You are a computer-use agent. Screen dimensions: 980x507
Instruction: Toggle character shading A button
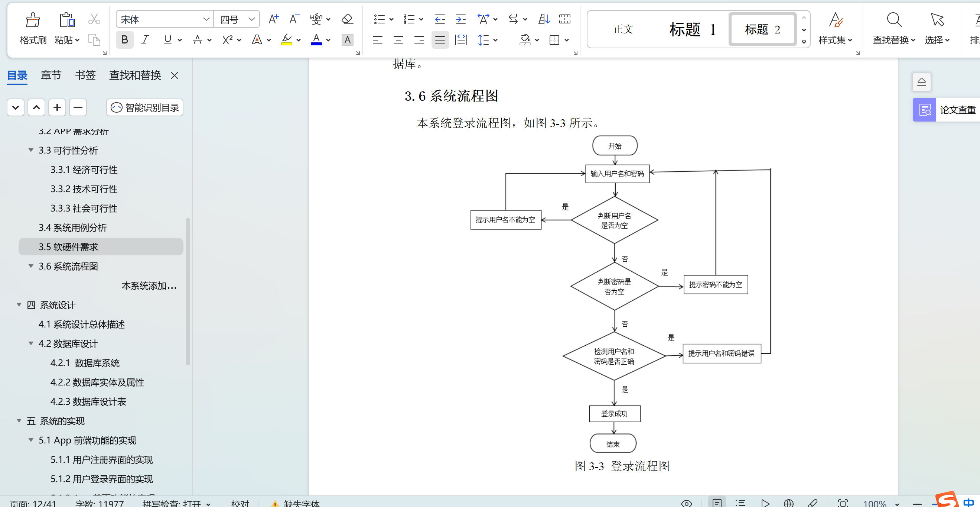[347, 40]
